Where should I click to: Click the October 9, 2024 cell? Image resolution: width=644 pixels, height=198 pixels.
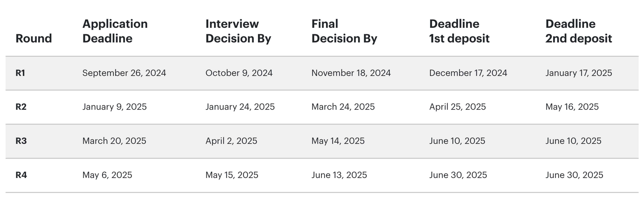coord(239,73)
